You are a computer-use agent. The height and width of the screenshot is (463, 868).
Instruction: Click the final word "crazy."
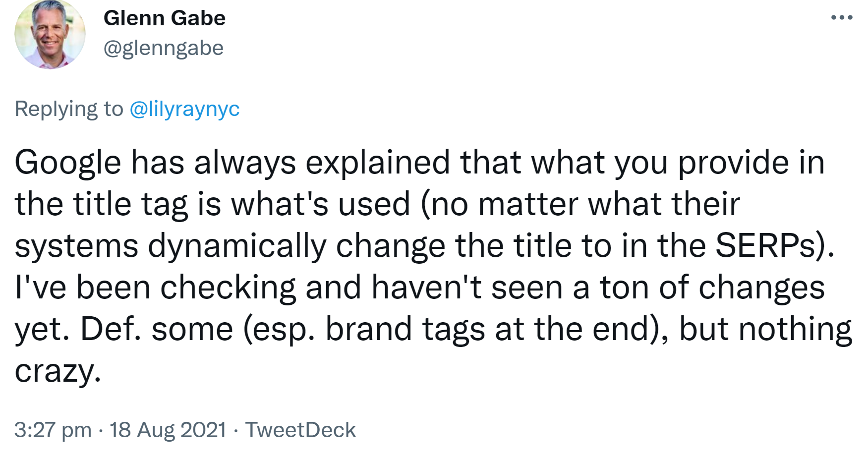click(x=58, y=372)
